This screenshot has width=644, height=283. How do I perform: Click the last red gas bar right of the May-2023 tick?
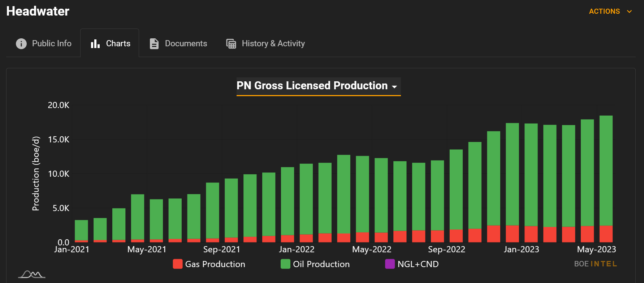pos(606,234)
